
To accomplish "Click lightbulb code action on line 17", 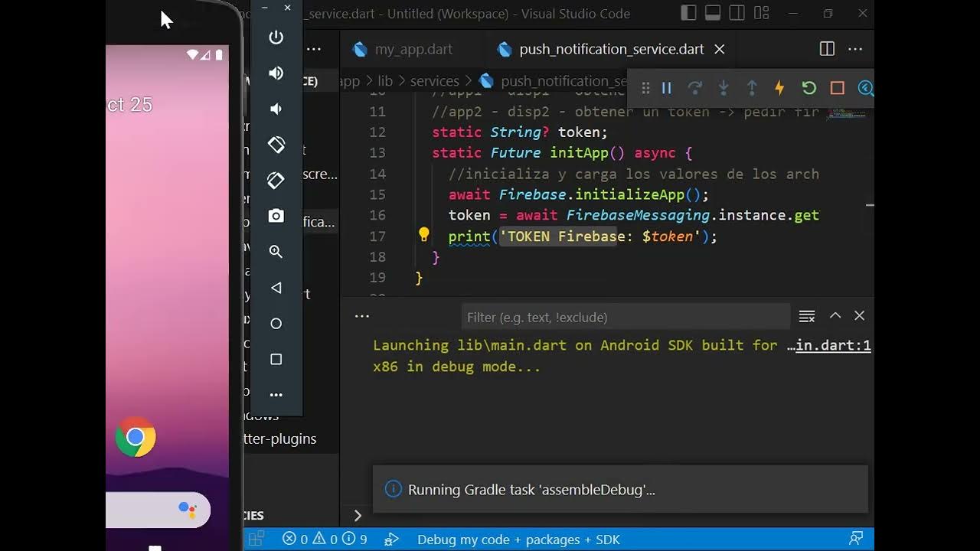I will (424, 235).
